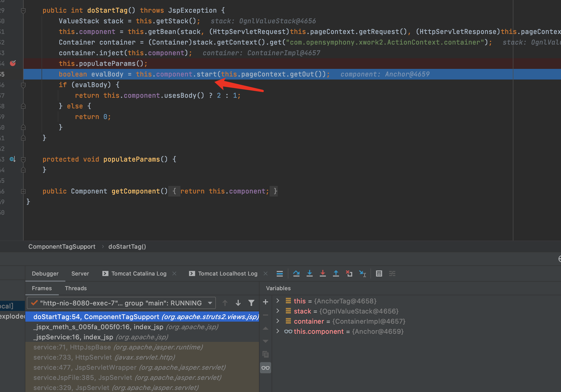This screenshot has width=561, height=392.
Task: Select _jspx_meth_s_005fa_005f0:16 frame
Action: tap(142, 327)
